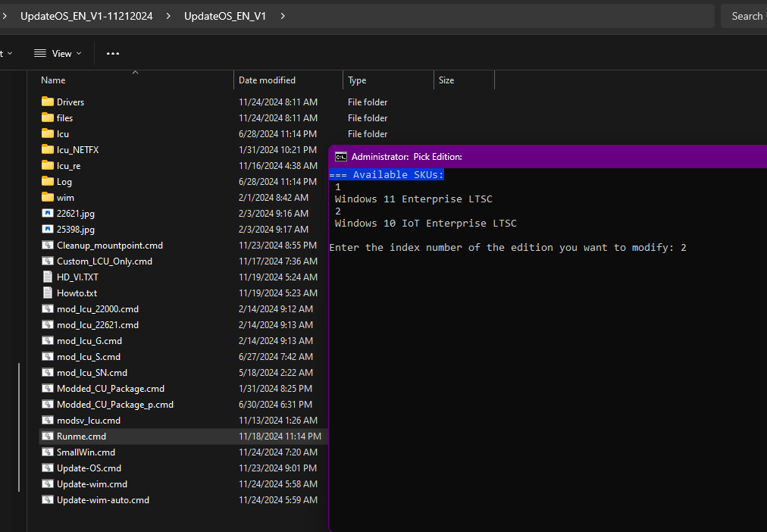Click Windows 11 Enterprise LTSC console line
Image resolution: width=767 pixels, height=532 pixels.
click(413, 199)
